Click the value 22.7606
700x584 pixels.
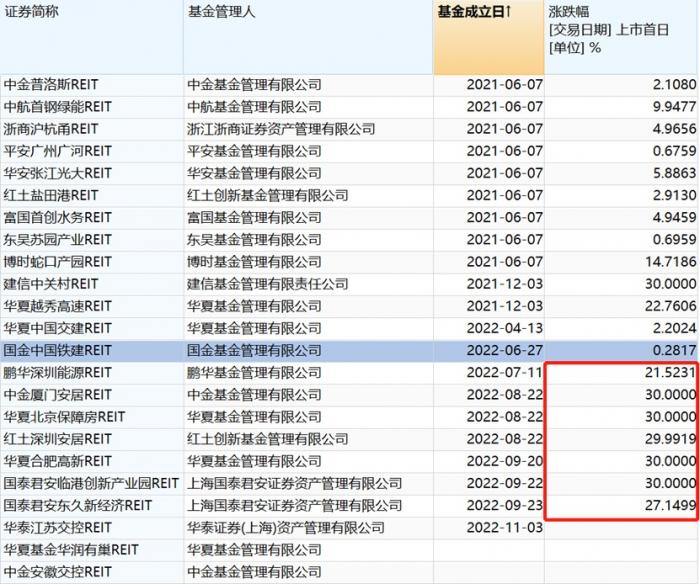[671, 306]
